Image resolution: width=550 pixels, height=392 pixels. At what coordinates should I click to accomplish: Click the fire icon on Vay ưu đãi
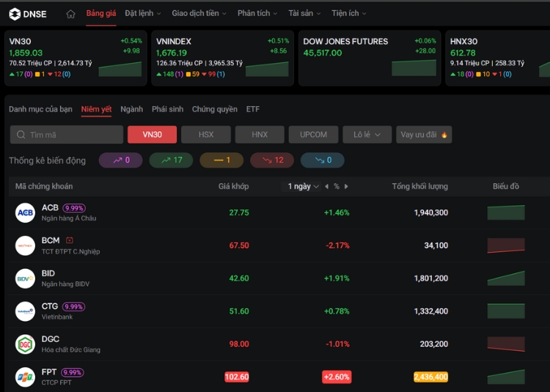(444, 135)
